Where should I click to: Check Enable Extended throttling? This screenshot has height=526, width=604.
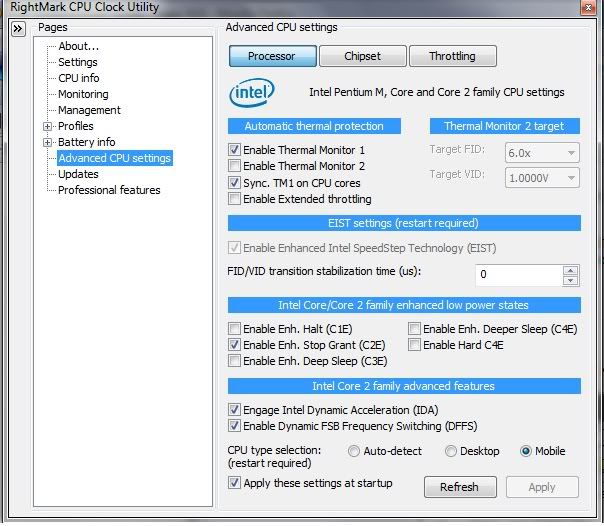234,199
